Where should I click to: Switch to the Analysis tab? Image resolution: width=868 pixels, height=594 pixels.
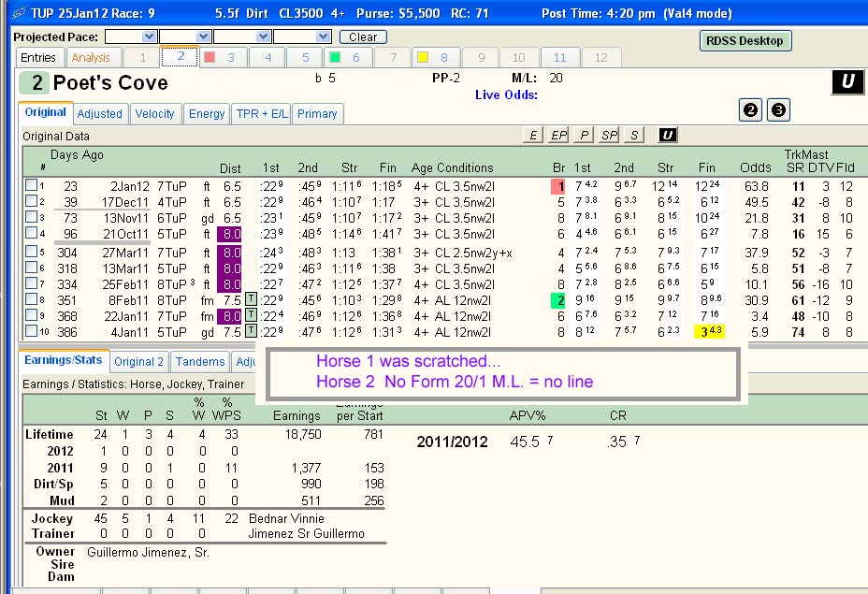tap(91, 58)
